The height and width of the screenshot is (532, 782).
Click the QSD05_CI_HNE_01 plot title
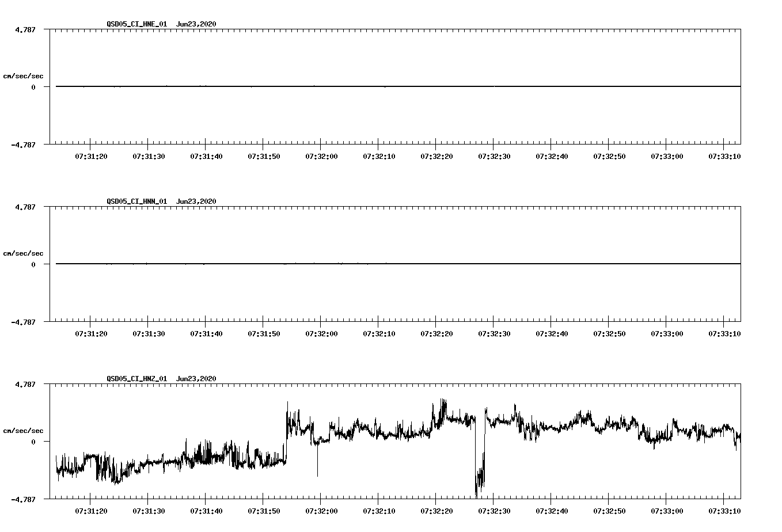tap(137, 24)
